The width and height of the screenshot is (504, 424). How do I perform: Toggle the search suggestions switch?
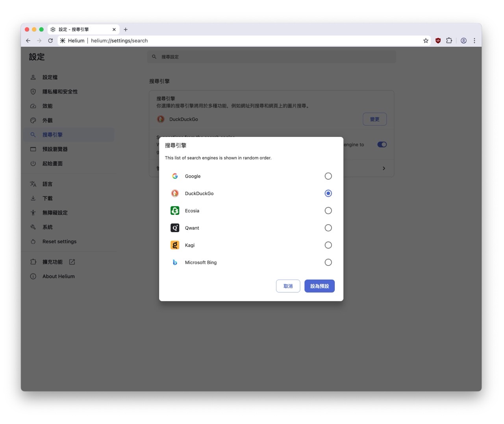click(382, 144)
